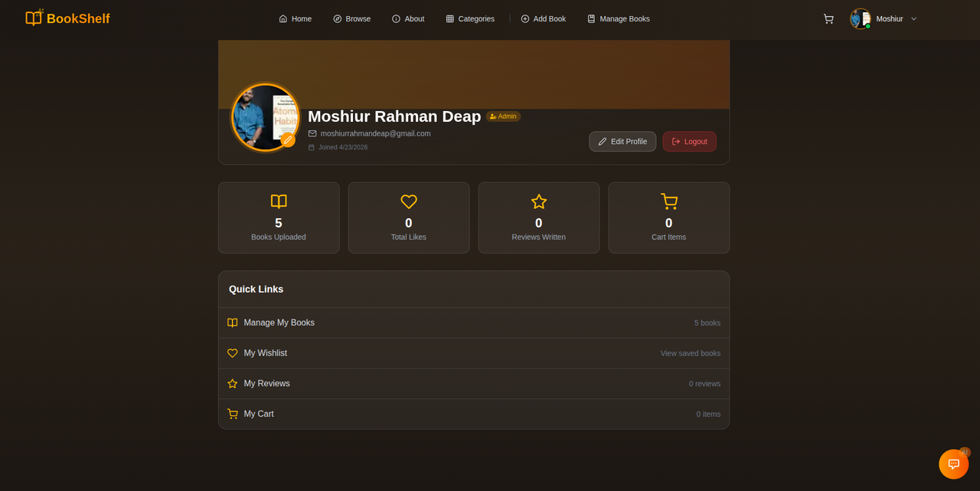The width and height of the screenshot is (980, 491).
Task: Go to Home in navigation bar
Action: coord(296,18)
